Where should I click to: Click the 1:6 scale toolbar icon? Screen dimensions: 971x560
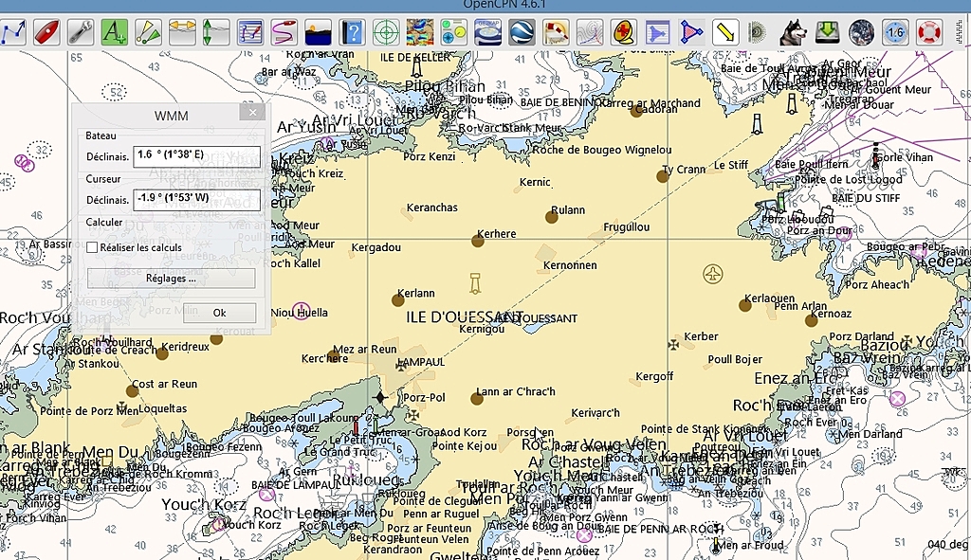coord(894,32)
